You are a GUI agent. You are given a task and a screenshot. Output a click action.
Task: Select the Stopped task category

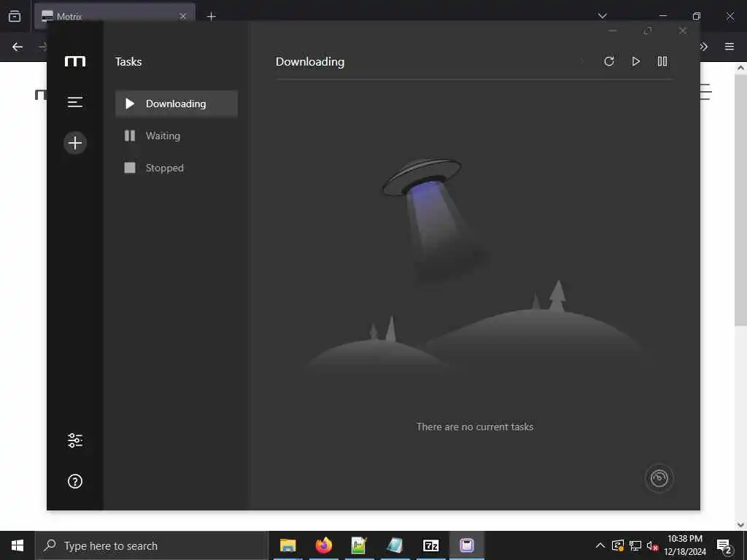[x=177, y=168]
